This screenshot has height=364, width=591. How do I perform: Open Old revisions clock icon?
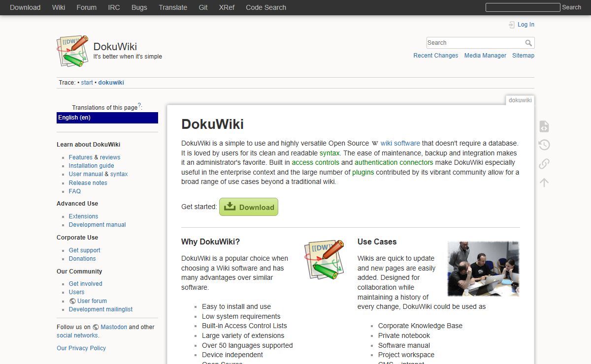544,145
